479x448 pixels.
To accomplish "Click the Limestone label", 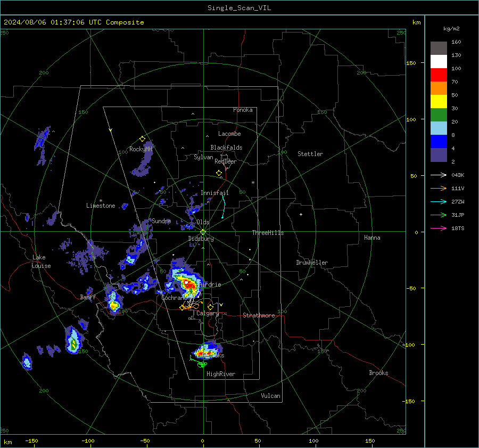I will tap(101, 206).
